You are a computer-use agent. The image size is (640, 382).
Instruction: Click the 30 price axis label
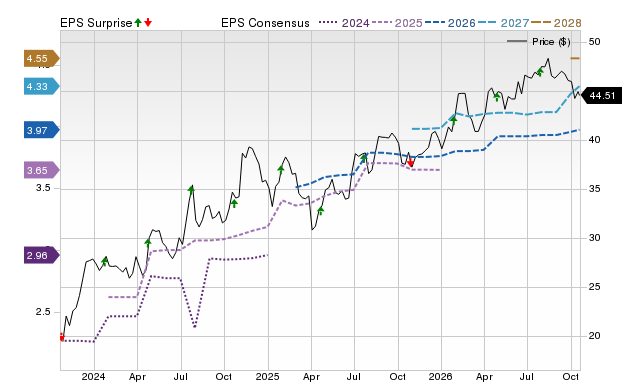point(594,238)
